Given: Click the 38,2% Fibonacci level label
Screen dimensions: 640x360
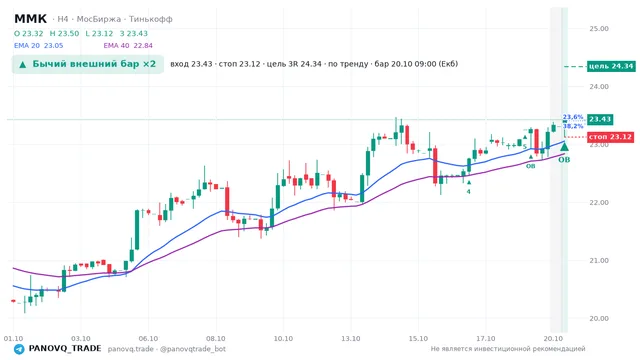Looking at the screenshot, I should click(x=573, y=126).
